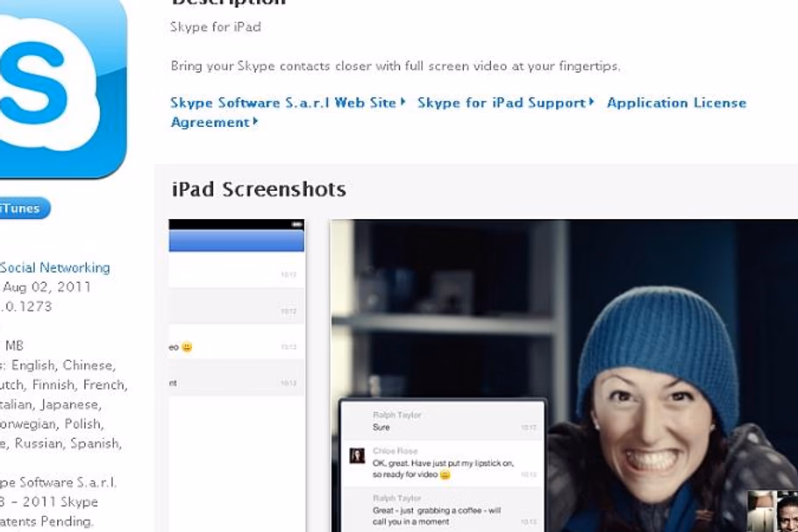Click the blue header bar in left screenshot

pyautogui.click(x=237, y=241)
